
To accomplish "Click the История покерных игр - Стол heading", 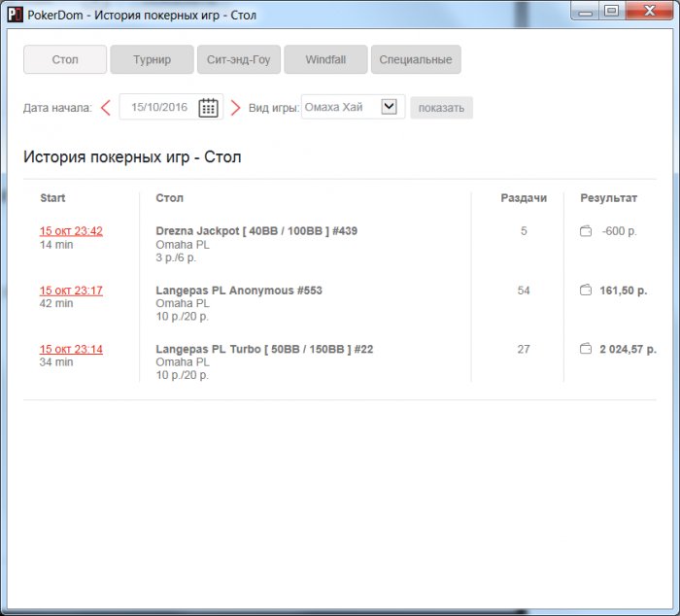I will pos(132,157).
